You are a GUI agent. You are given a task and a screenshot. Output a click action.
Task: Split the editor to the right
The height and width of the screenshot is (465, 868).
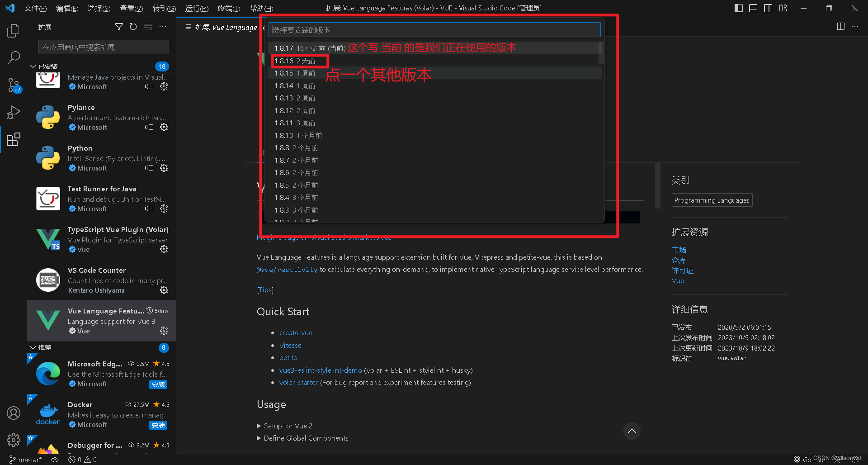click(840, 27)
